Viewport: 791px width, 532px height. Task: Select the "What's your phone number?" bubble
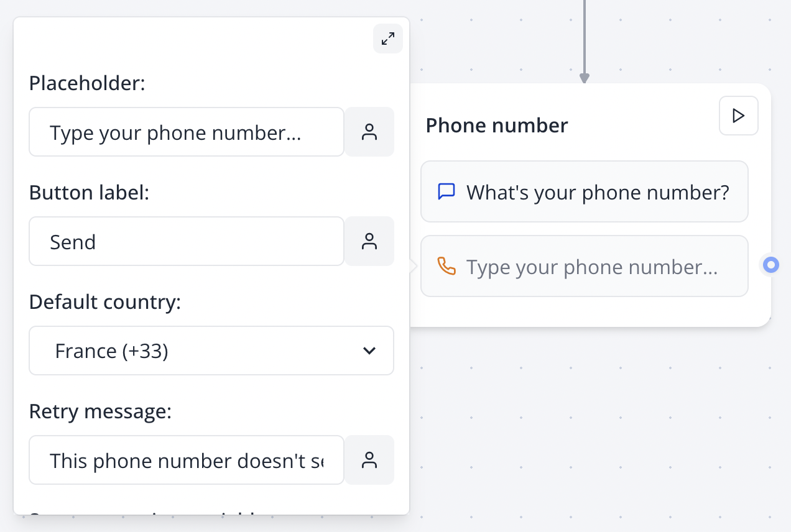coord(585,191)
